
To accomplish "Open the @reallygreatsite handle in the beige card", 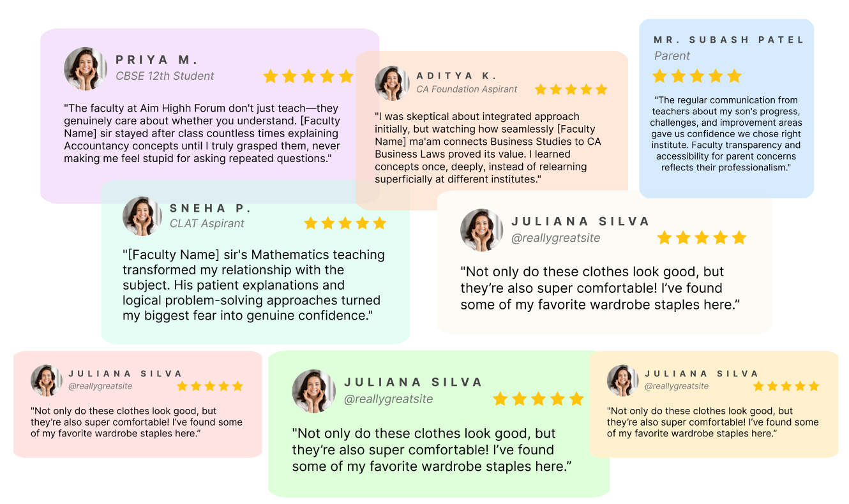I will (555, 238).
